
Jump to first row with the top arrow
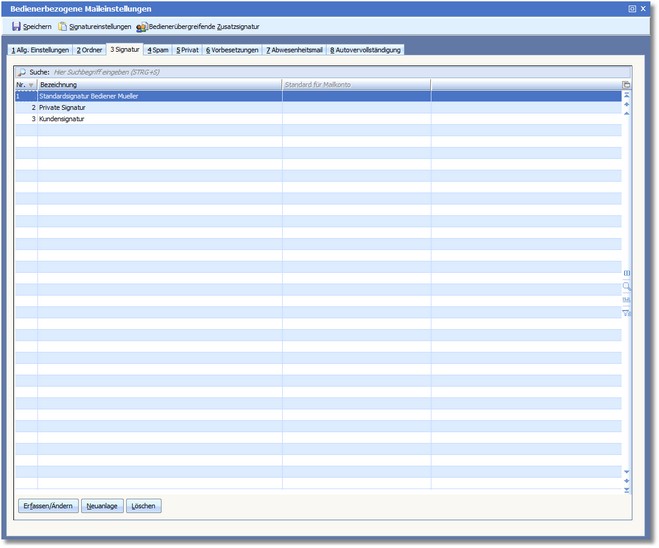[627, 95]
